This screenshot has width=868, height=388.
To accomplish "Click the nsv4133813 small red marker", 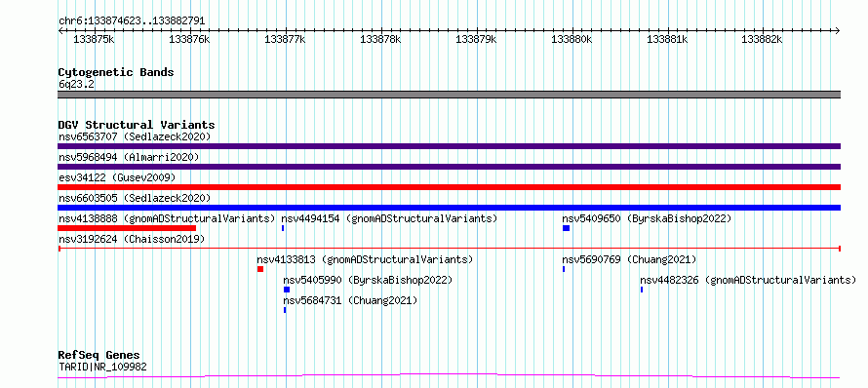I will point(260,269).
